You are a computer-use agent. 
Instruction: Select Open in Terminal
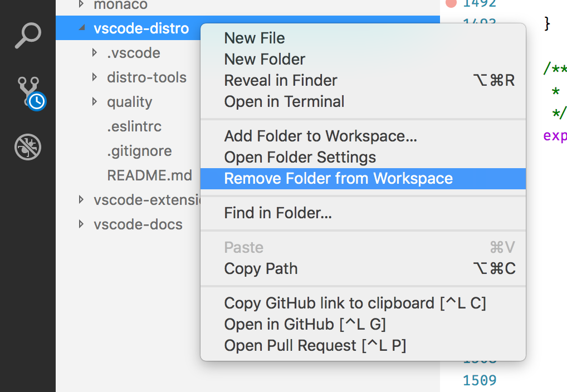(x=283, y=101)
